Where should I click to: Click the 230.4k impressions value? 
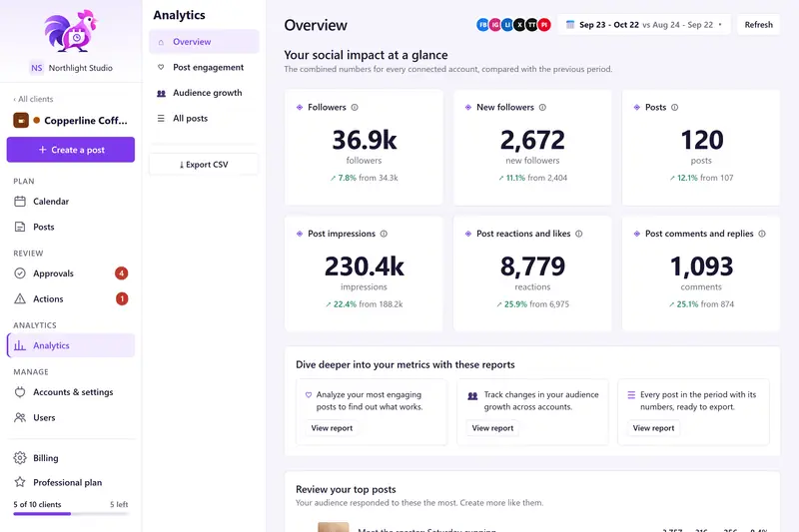tap(364, 266)
